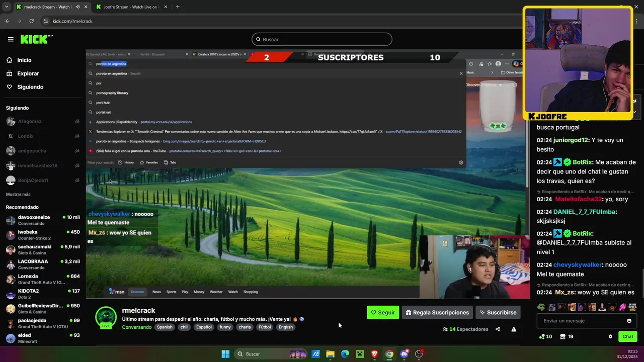The height and width of the screenshot is (362, 644).
Task: Select the Fútbol tag
Action: tap(265, 327)
